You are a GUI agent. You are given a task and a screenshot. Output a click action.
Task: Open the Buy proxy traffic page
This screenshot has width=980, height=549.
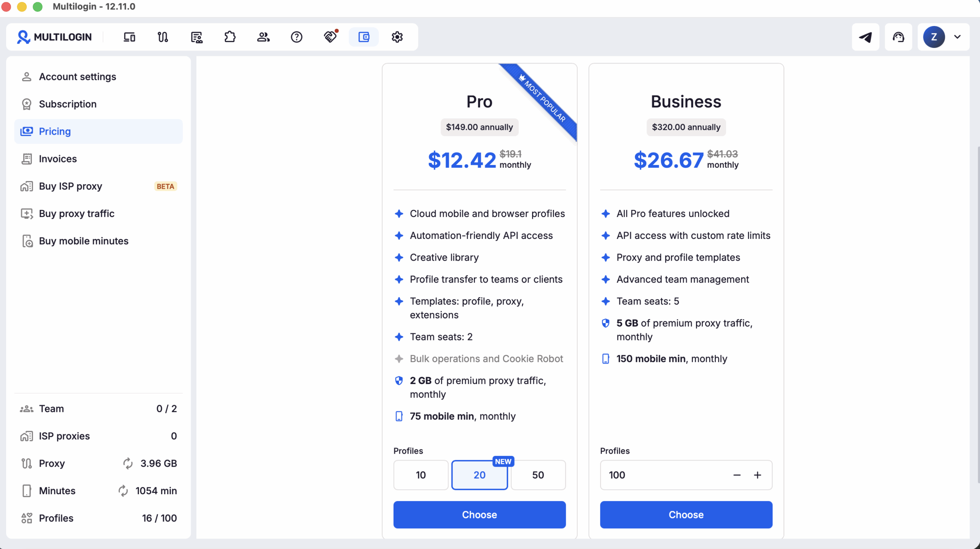(x=98, y=214)
